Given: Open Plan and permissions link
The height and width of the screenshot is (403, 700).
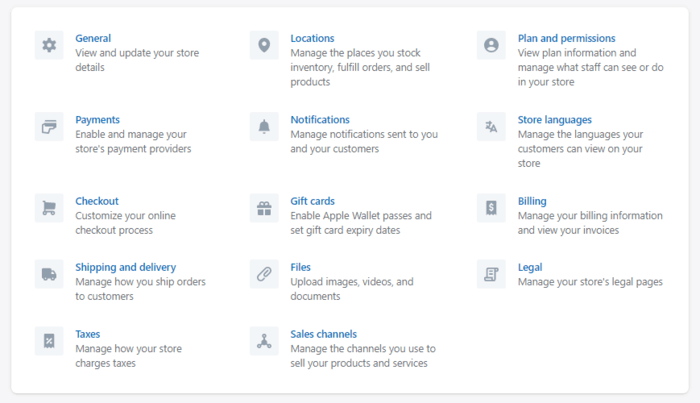Looking at the screenshot, I should pyautogui.click(x=566, y=38).
